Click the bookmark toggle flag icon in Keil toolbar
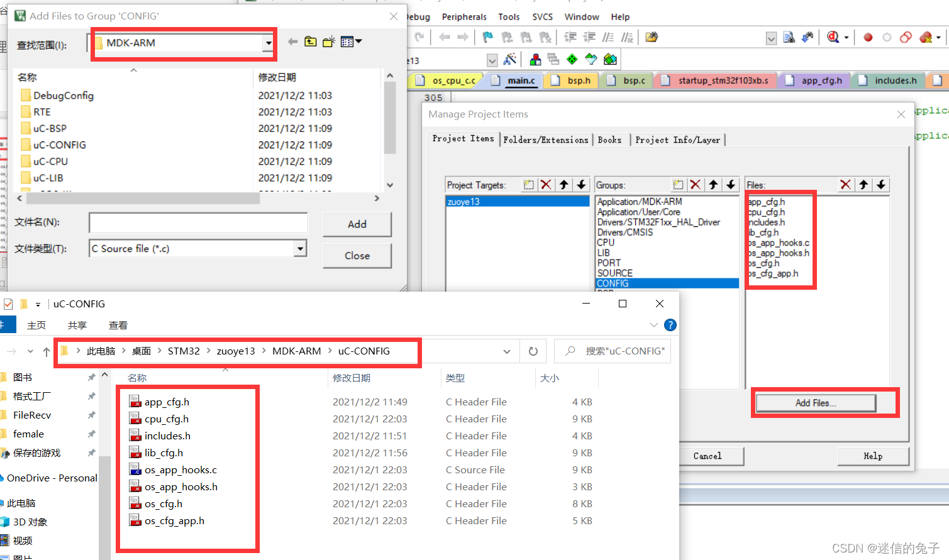 [487, 37]
